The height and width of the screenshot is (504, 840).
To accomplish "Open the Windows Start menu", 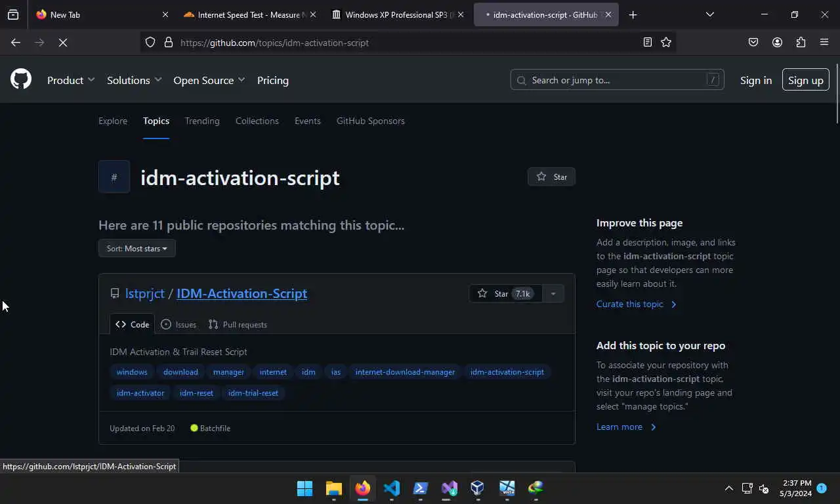I will pyautogui.click(x=304, y=488).
